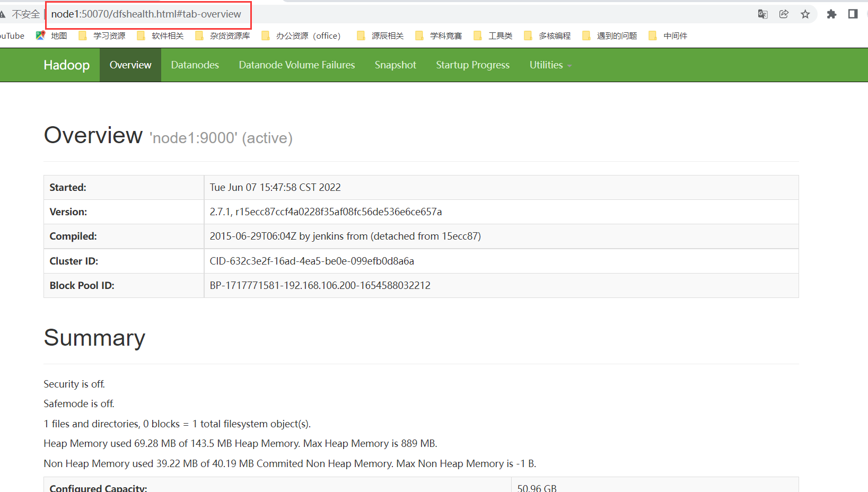View the Startup Progress tab
The width and height of the screenshot is (868, 492).
(x=472, y=65)
